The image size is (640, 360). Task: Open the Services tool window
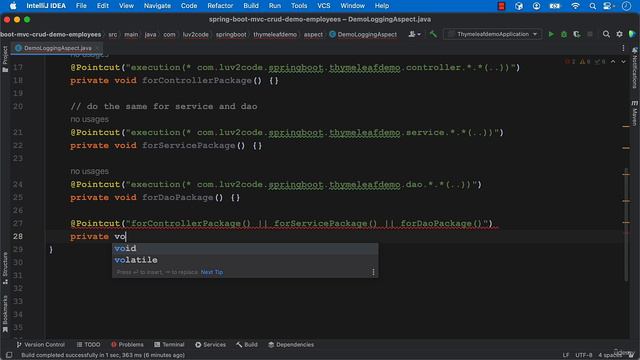210,345
